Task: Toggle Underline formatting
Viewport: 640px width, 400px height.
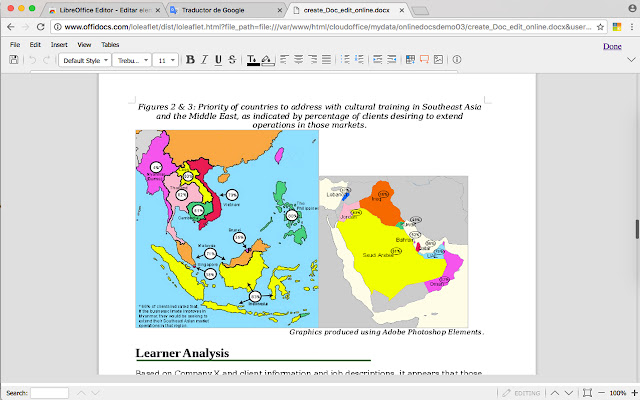Action: click(x=218, y=61)
